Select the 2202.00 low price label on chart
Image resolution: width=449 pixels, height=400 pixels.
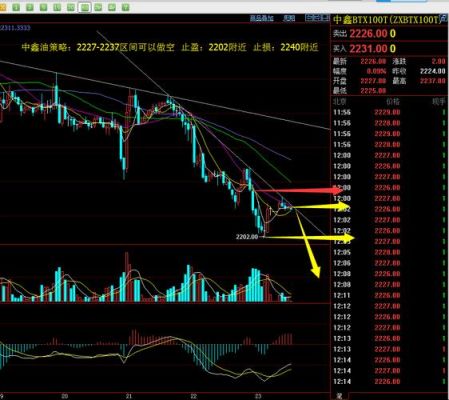(247, 237)
